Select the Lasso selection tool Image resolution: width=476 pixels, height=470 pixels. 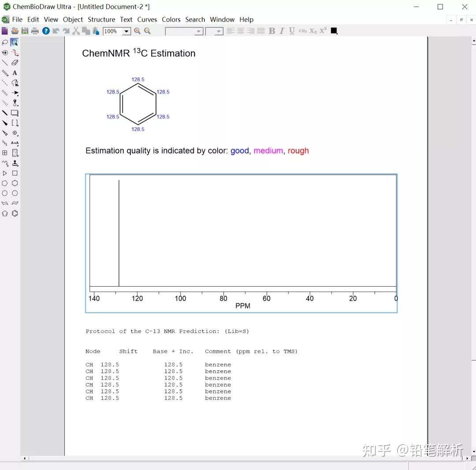click(x=4, y=42)
